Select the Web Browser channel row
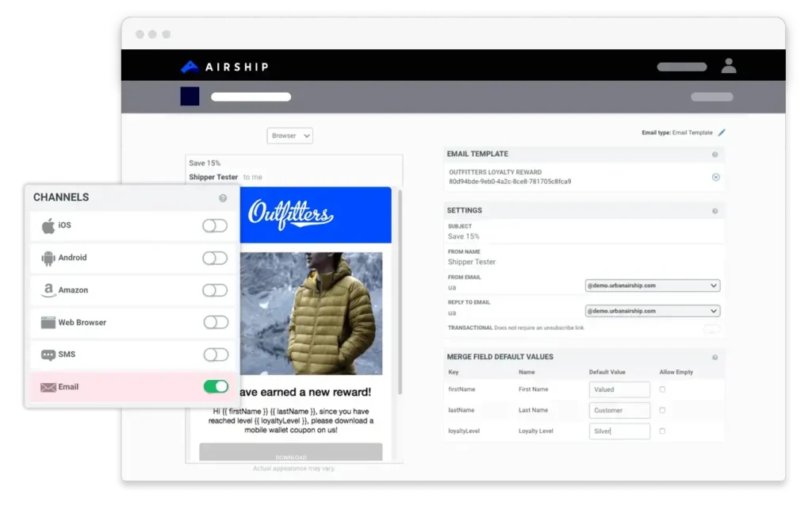 (x=82, y=323)
